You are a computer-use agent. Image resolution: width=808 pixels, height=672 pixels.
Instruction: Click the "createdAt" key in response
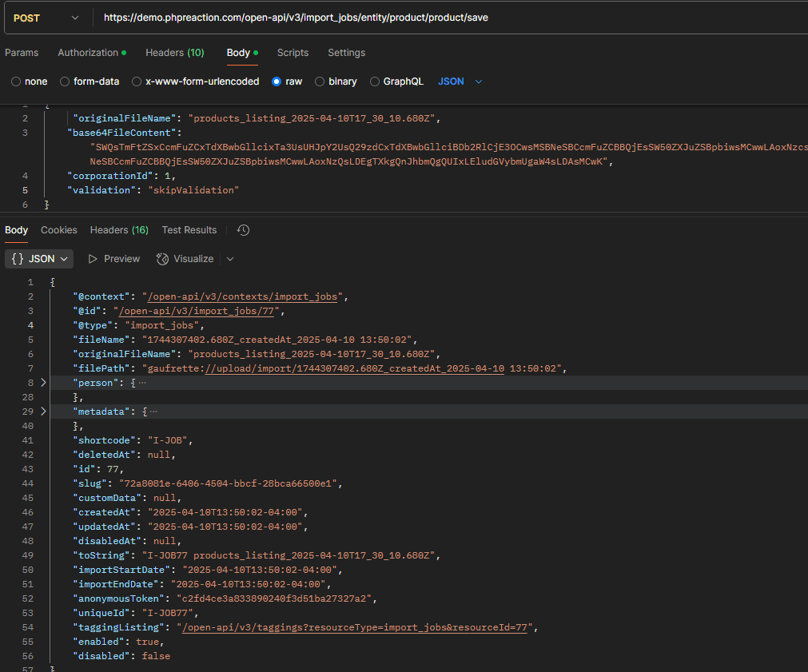pos(105,512)
